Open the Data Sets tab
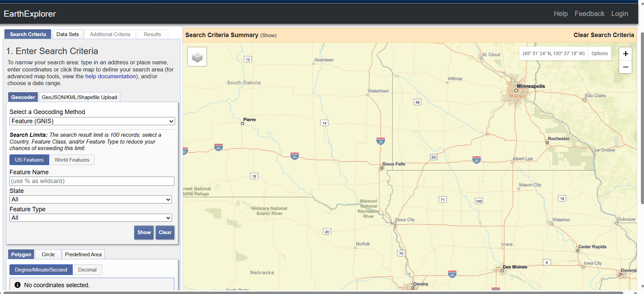 click(x=67, y=34)
